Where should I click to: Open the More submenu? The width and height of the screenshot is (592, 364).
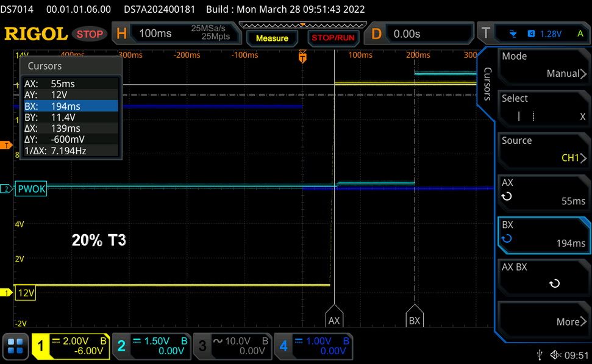click(x=543, y=321)
